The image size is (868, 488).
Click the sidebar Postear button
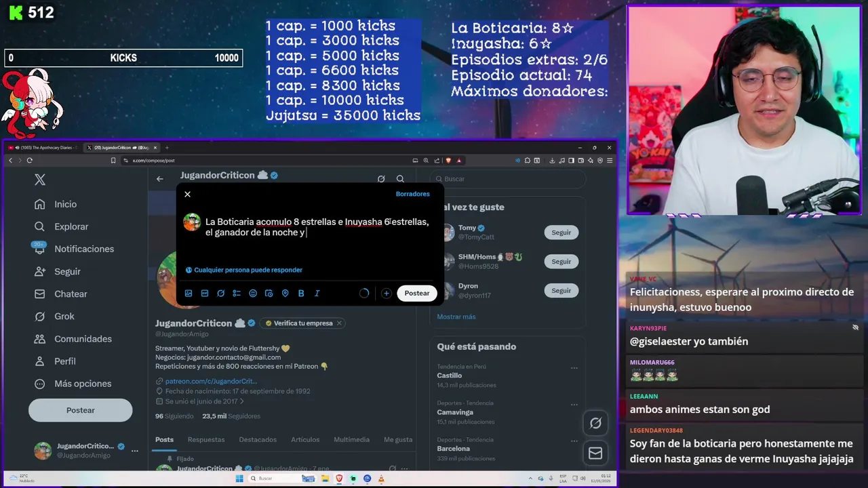coord(80,410)
